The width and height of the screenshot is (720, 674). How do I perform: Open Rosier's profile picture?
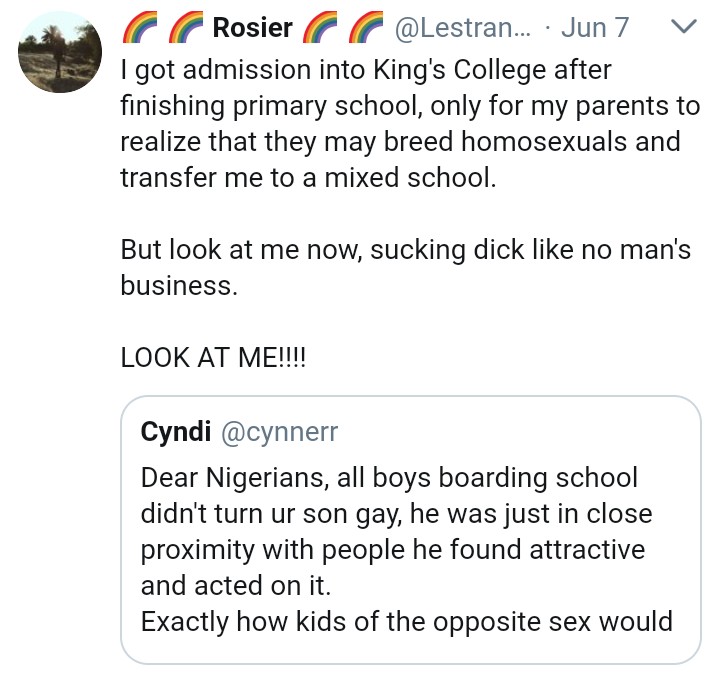pyautogui.click(x=61, y=54)
